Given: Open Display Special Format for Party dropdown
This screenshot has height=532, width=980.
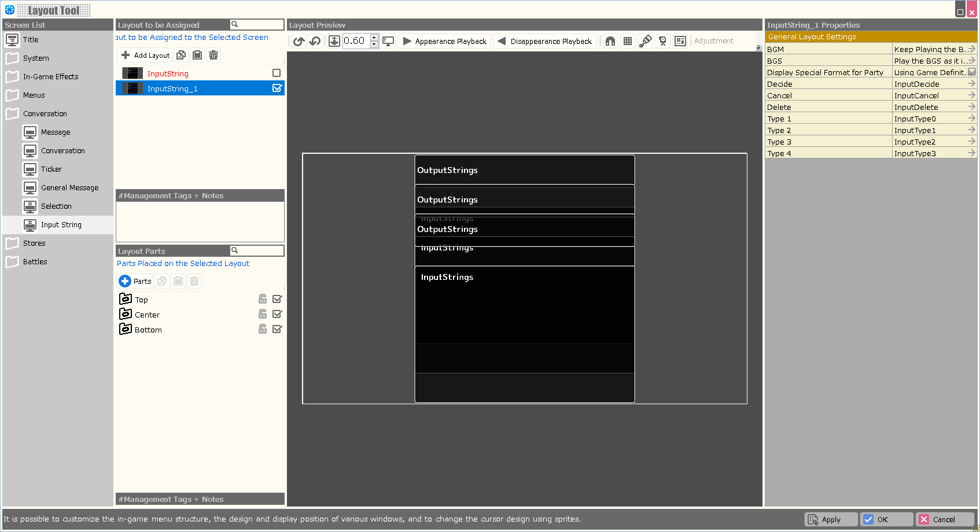Looking at the screenshot, I should click(971, 72).
